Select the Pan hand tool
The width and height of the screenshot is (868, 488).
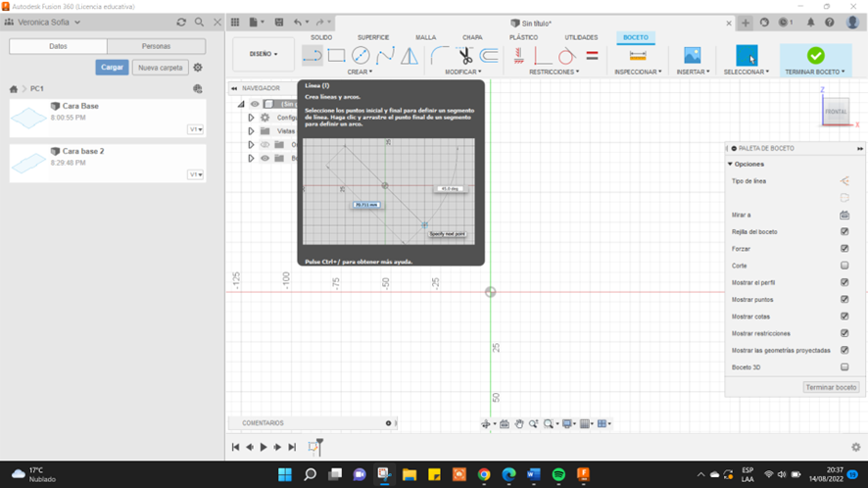(518, 423)
